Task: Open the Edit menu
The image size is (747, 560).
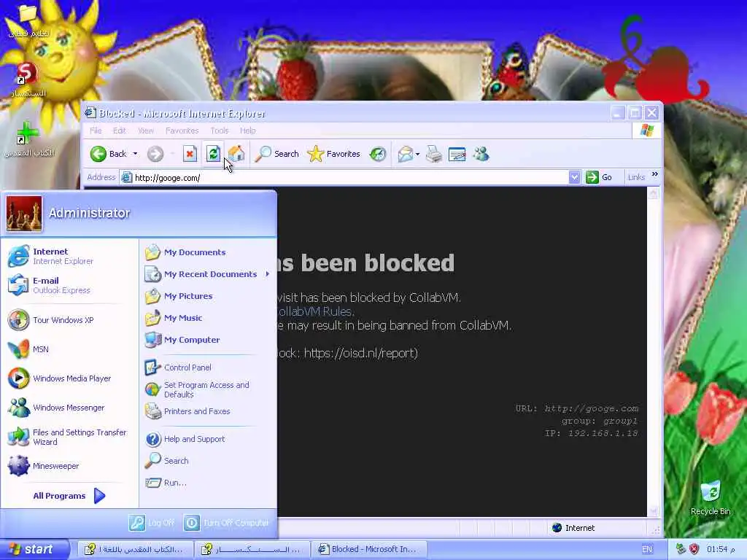Action: pyautogui.click(x=119, y=131)
